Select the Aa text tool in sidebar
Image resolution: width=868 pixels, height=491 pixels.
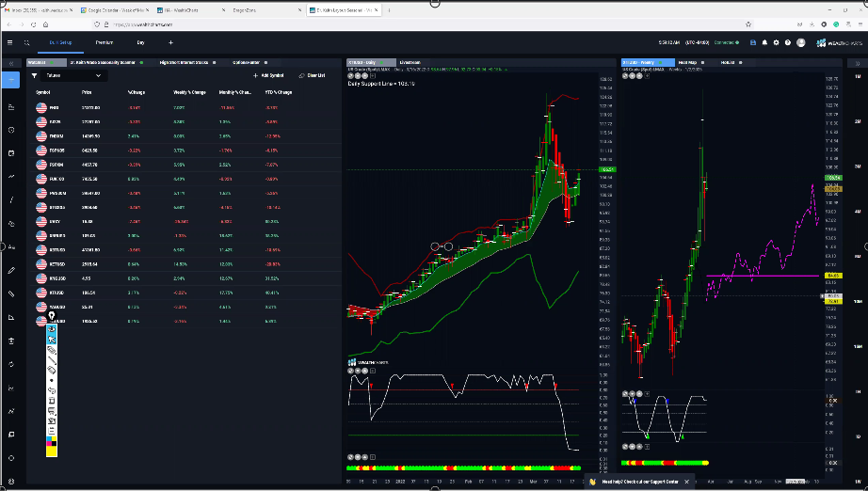tap(11, 247)
